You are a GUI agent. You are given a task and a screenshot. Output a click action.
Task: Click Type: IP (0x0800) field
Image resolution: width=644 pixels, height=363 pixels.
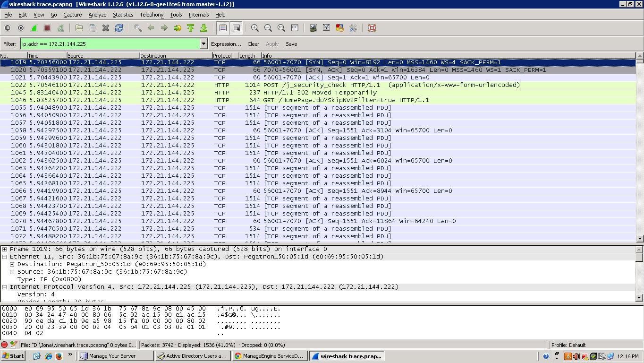pyautogui.click(x=49, y=279)
